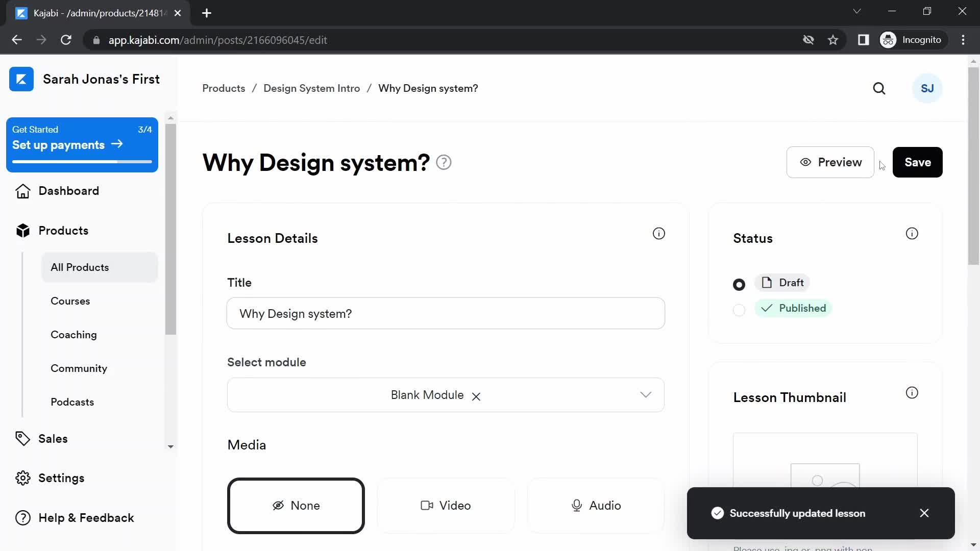Click the Settings gear icon

[23, 478]
